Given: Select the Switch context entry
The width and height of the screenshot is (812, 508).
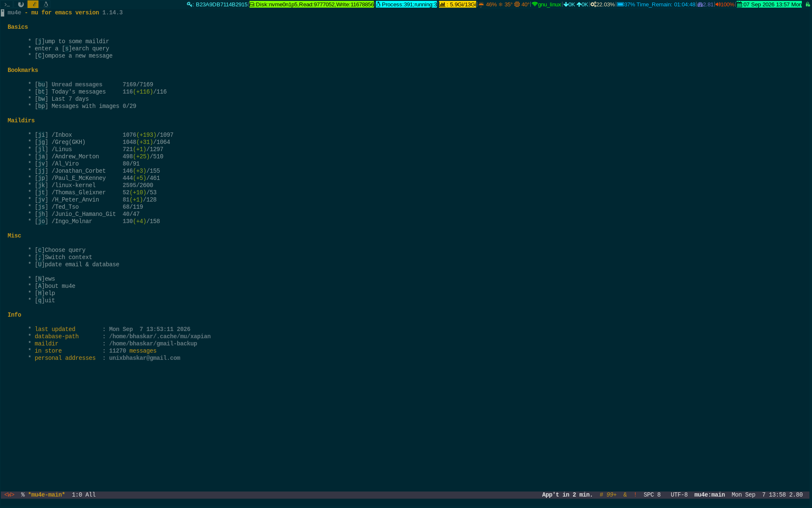Looking at the screenshot, I should [63, 257].
